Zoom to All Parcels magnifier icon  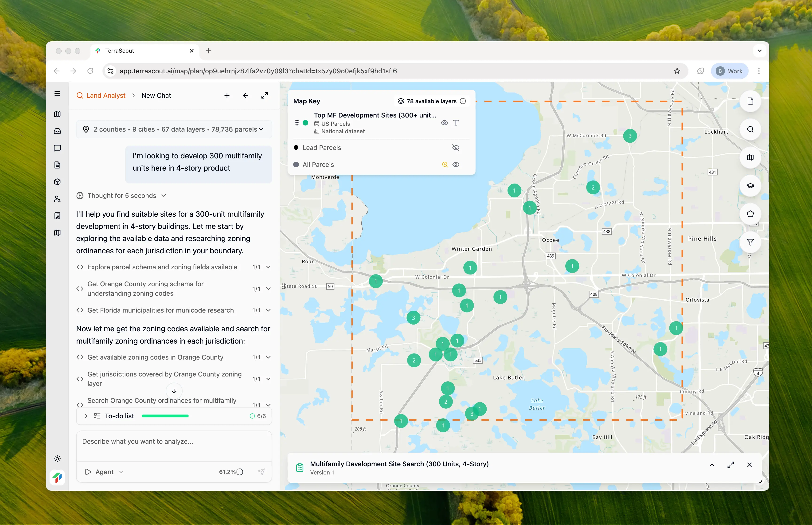pos(445,165)
